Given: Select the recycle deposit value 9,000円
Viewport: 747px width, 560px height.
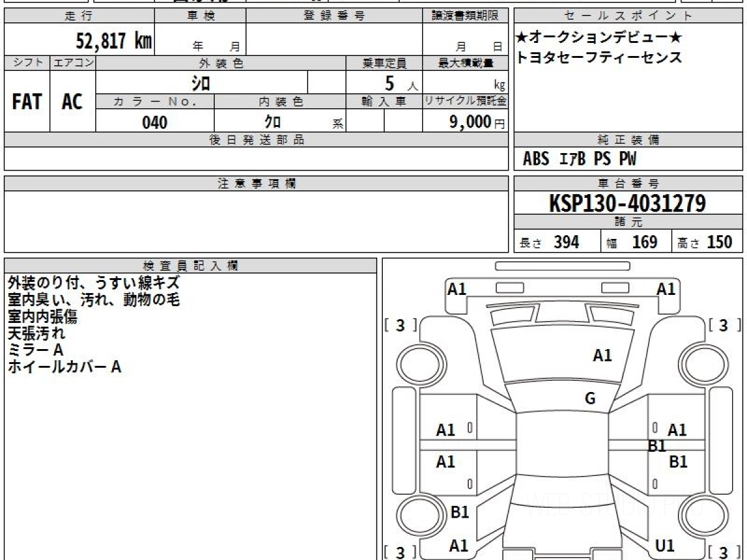Looking at the screenshot, I should tap(477, 123).
